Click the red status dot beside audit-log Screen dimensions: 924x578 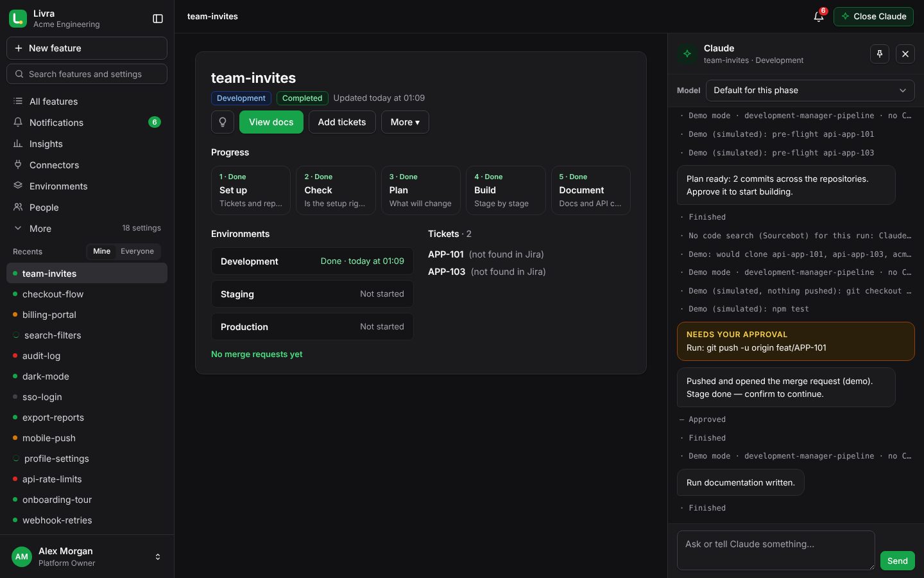[15, 356]
